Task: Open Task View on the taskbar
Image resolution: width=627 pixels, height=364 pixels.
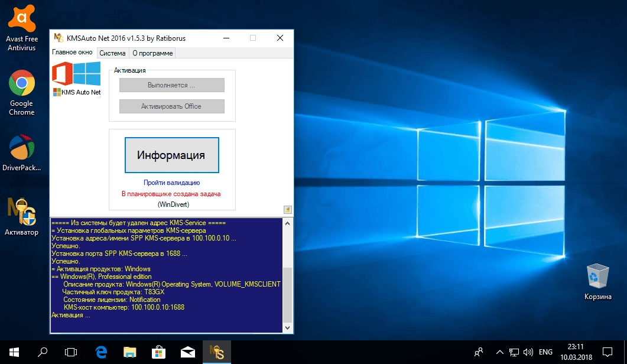Action: point(71,352)
